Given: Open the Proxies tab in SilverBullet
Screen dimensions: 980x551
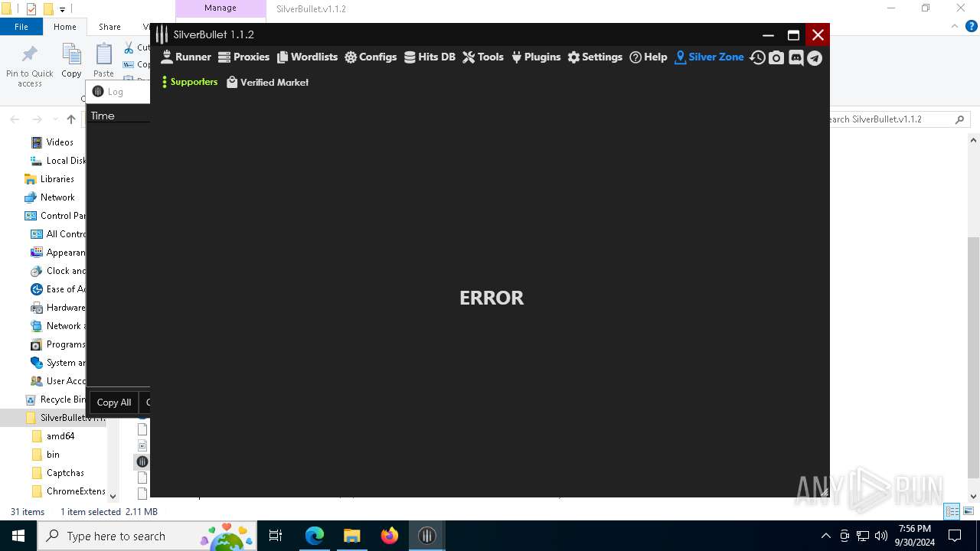Looking at the screenshot, I should coord(243,57).
